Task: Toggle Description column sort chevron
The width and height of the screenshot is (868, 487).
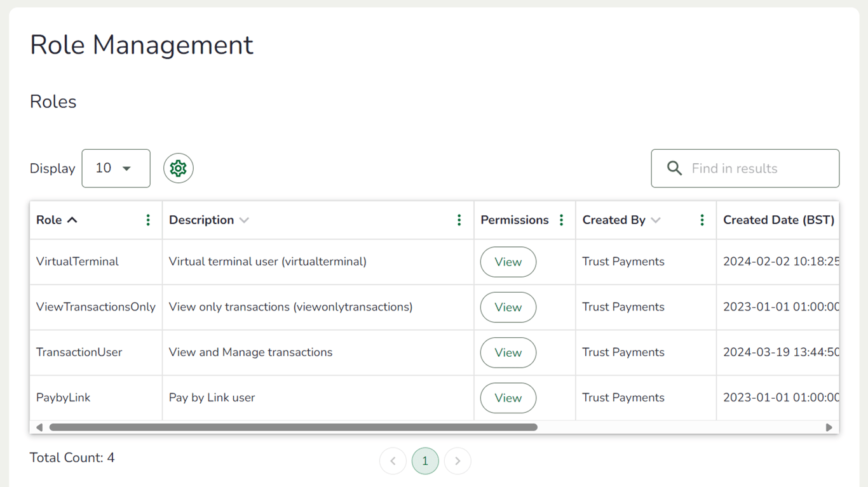Action: [244, 220]
